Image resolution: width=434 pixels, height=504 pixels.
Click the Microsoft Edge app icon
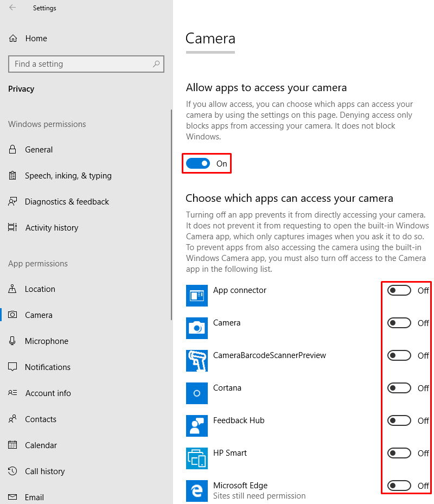(x=196, y=491)
